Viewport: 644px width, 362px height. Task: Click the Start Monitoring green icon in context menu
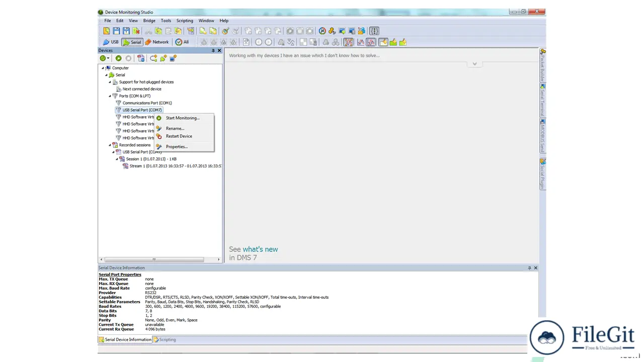pos(159,118)
